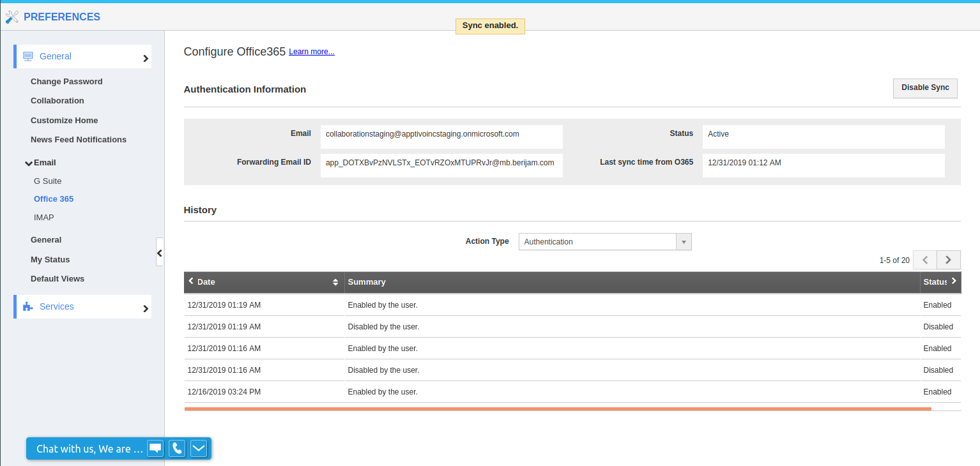The image size is (980, 466).
Task: Expand the chat widget chevron icon
Action: (199, 449)
